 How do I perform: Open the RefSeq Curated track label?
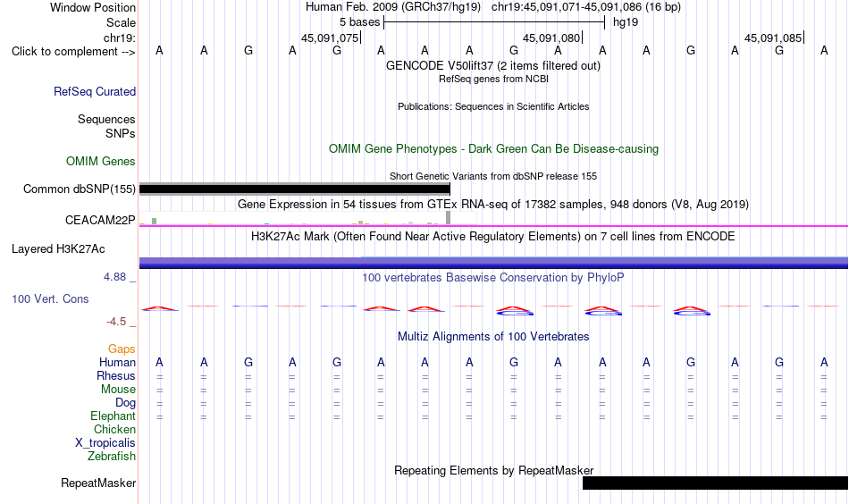pyautogui.click(x=95, y=91)
